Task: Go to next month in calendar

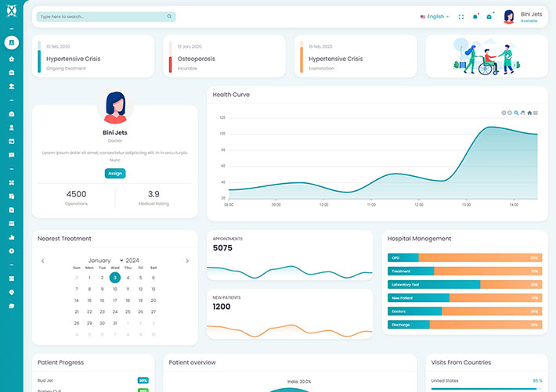Action: 187,261
